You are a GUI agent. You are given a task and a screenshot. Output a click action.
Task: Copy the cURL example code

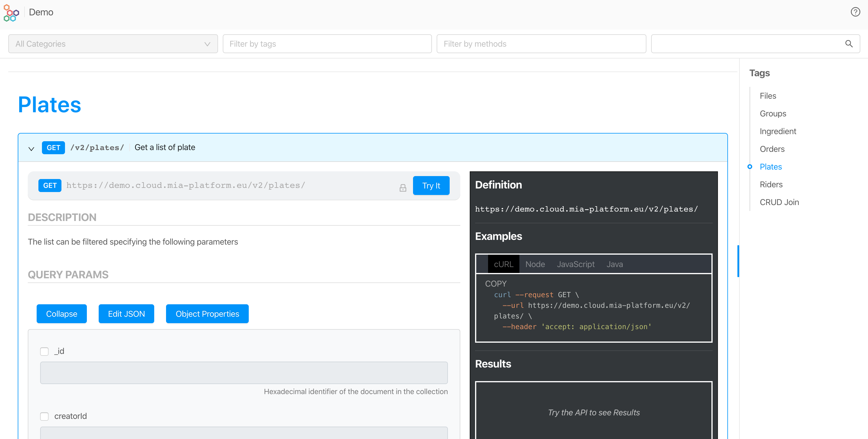tap(496, 283)
